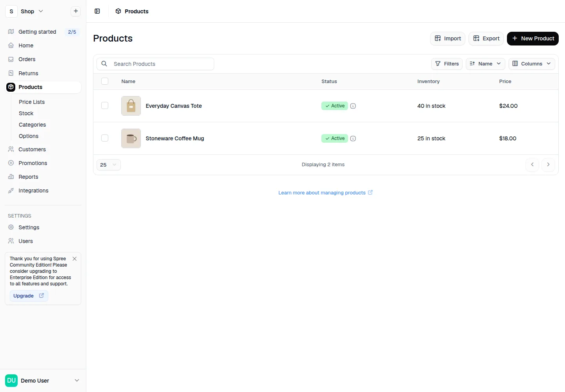The image size is (565, 392).
Task: Click the Upgrade link
Action: pos(29,296)
